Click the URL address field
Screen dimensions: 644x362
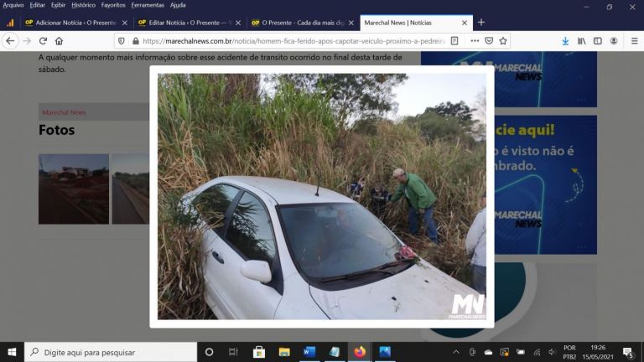(x=293, y=41)
